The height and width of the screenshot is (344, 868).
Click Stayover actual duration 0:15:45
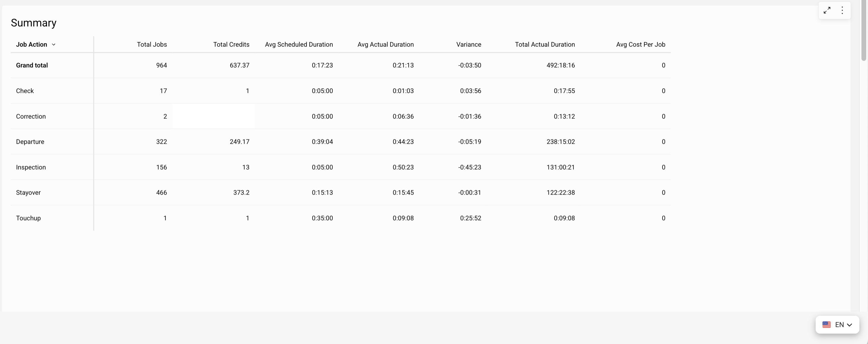(403, 192)
